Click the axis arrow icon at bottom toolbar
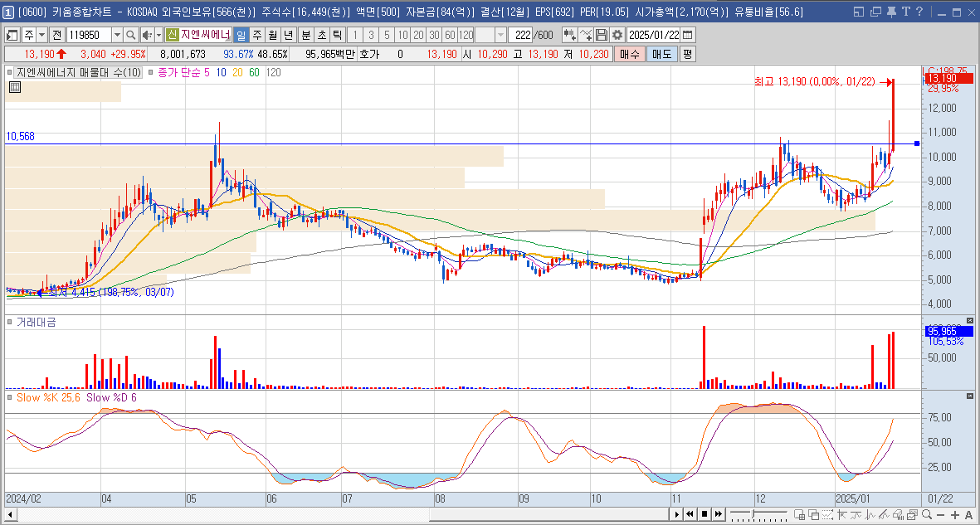 [841, 514]
